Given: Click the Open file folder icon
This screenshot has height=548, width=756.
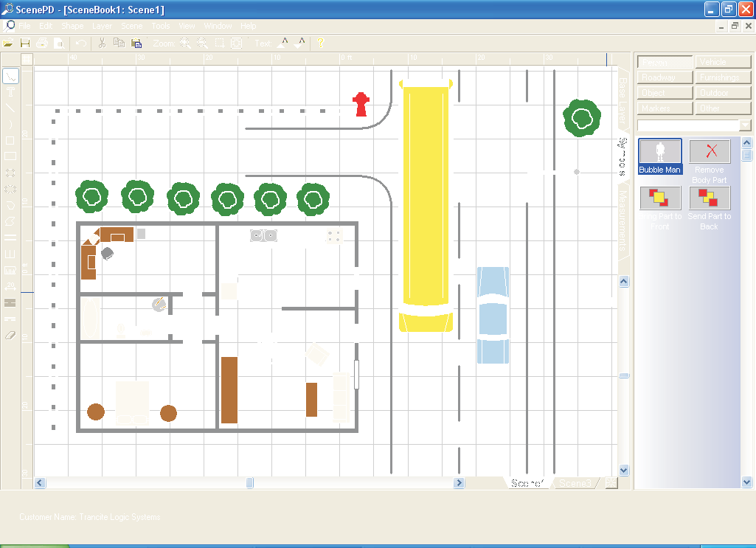Looking at the screenshot, I should (x=8, y=44).
